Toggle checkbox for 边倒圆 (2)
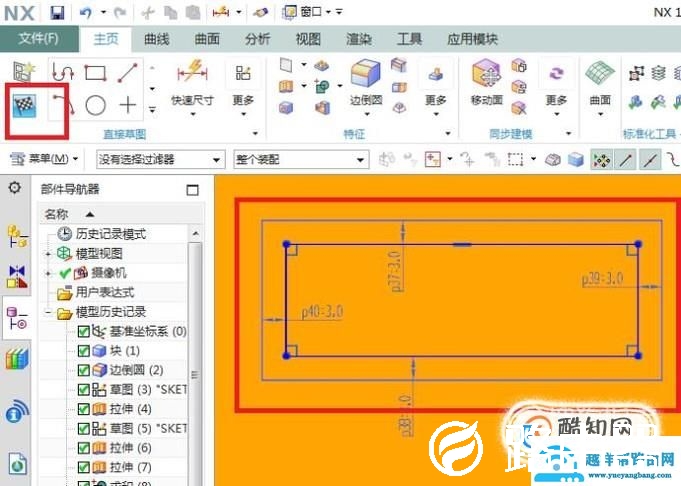Image resolution: width=681 pixels, height=486 pixels. click(x=83, y=370)
